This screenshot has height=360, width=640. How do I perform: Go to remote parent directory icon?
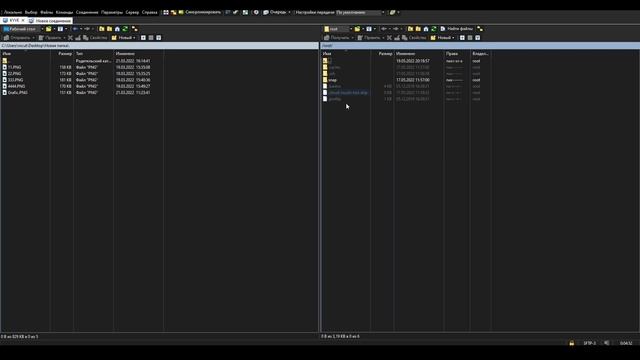tap(410, 29)
